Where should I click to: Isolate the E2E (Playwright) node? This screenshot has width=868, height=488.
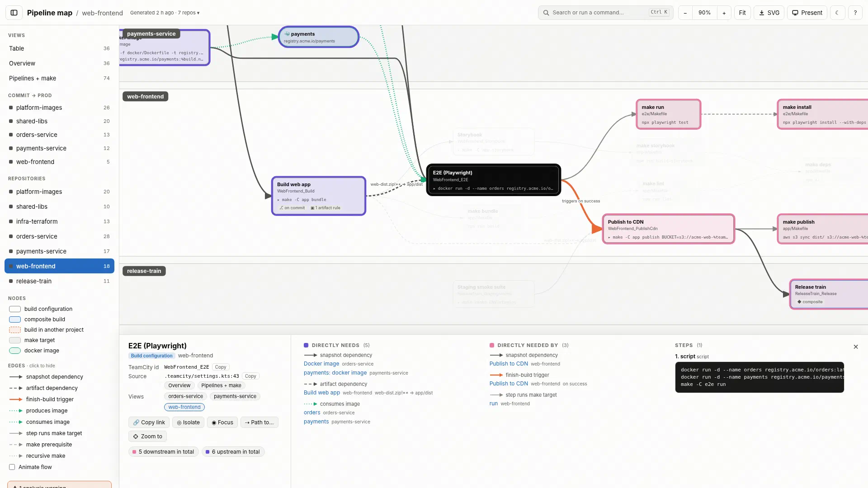click(188, 422)
